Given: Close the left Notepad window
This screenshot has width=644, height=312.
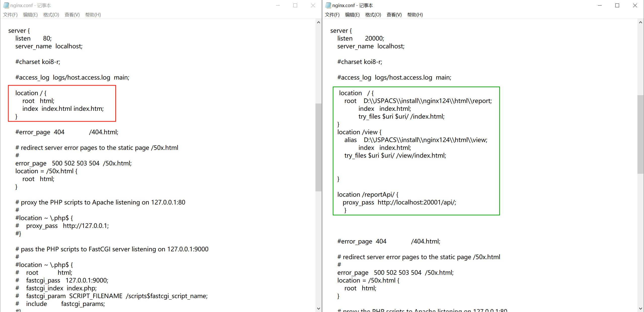Looking at the screenshot, I should click(313, 5).
